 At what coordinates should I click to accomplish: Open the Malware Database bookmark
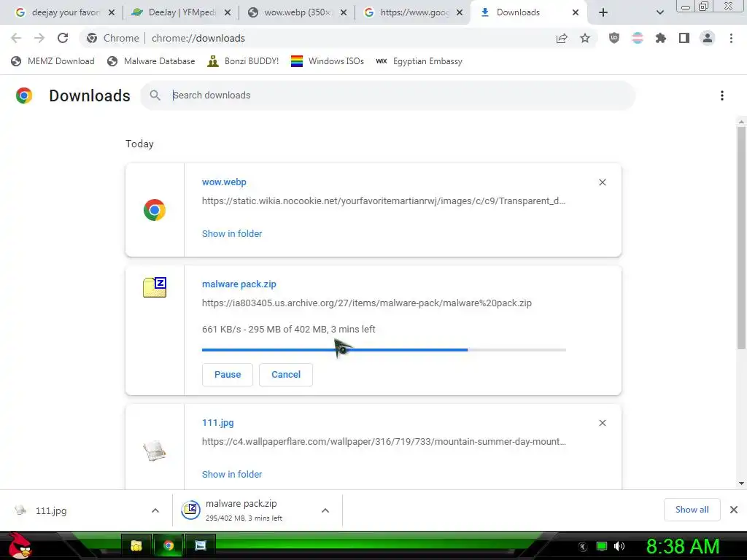click(x=151, y=61)
